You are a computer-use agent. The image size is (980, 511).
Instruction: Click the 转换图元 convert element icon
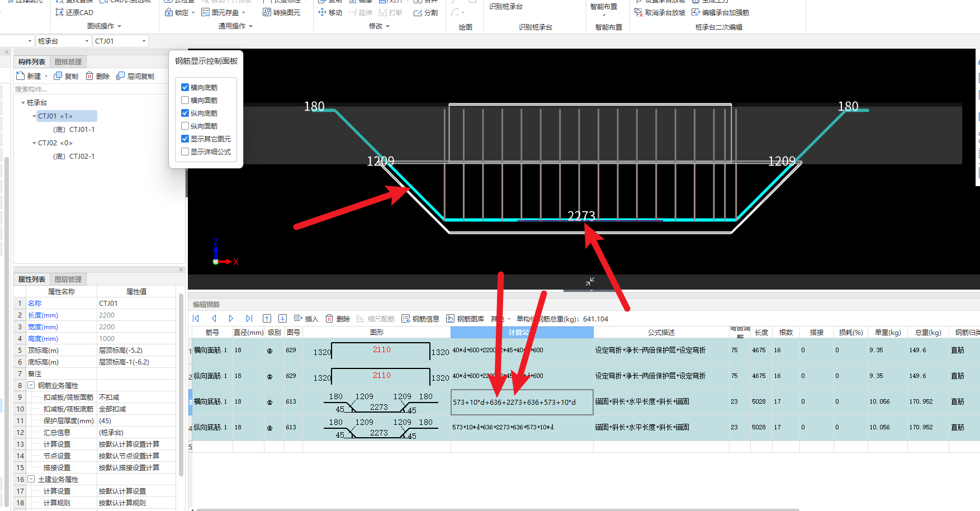click(x=267, y=12)
